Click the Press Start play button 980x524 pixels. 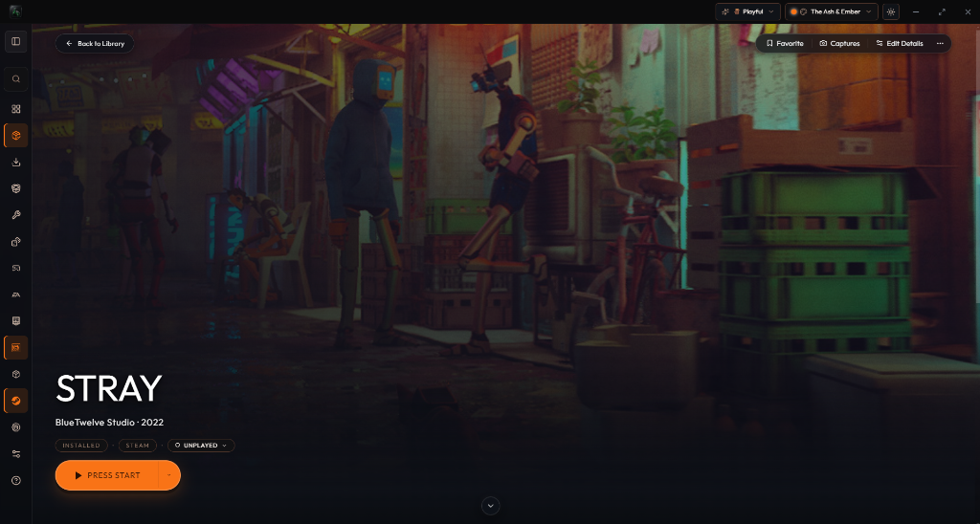click(107, 475)
